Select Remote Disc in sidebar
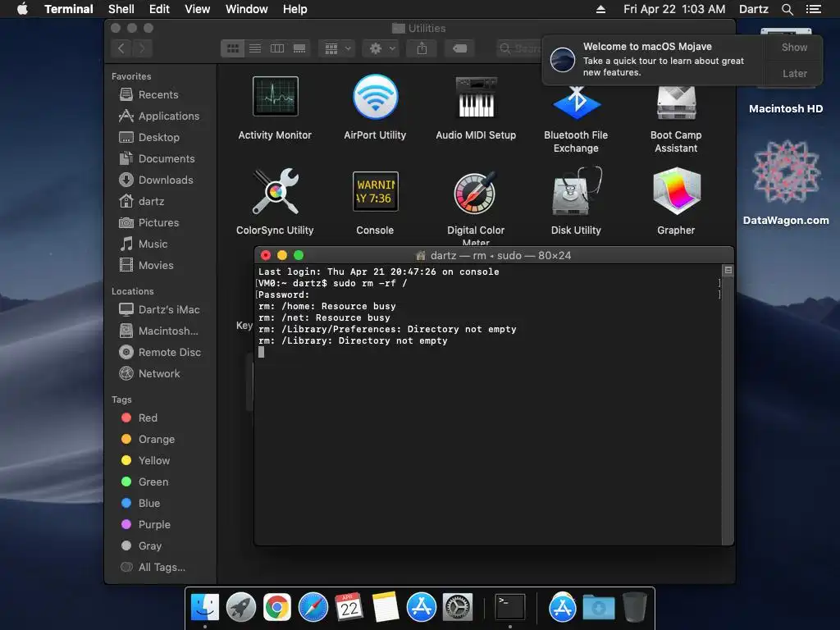Screen dimensions: 840x630 click(160, 352)
